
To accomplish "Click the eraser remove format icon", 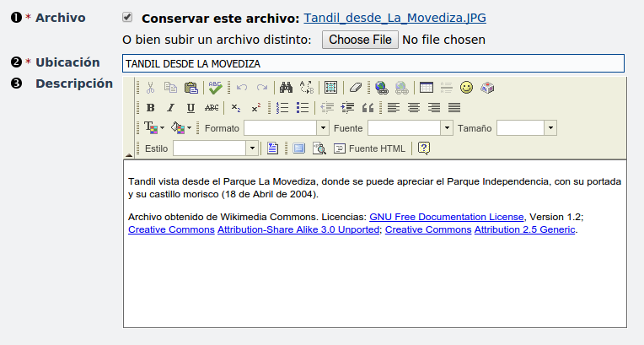I will tap(355, 87).
